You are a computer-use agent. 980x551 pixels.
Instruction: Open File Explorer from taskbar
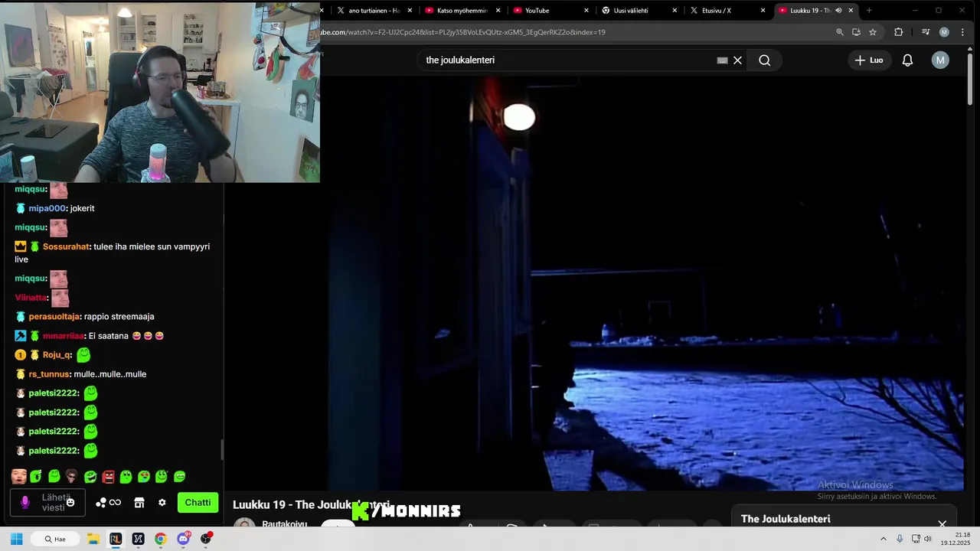pos(93,539)
